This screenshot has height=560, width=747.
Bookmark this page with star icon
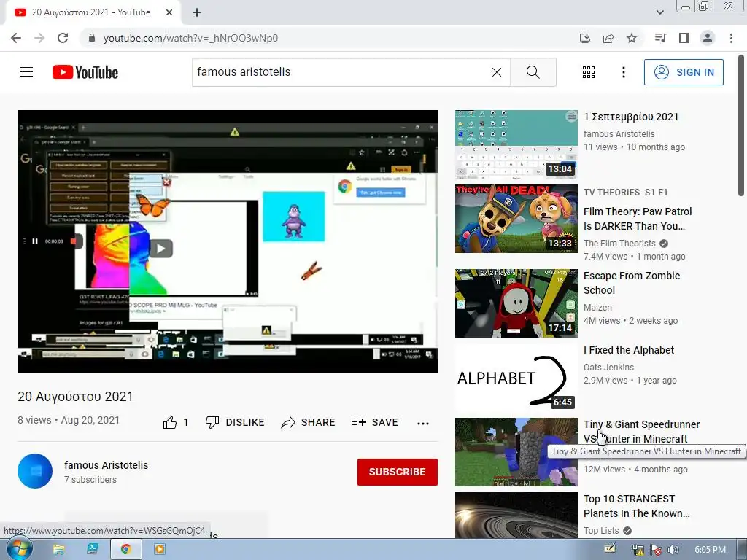coord(632,38)
